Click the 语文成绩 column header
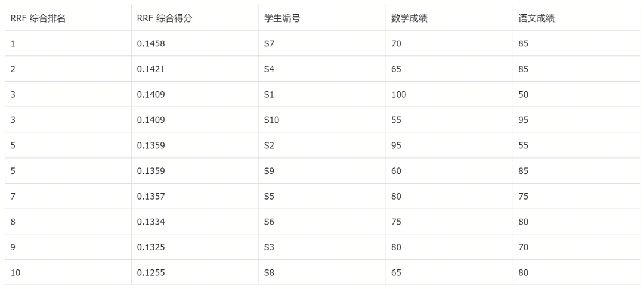This screenshot has height=289, width=644. pyautogui.click(x=536, y=18)
